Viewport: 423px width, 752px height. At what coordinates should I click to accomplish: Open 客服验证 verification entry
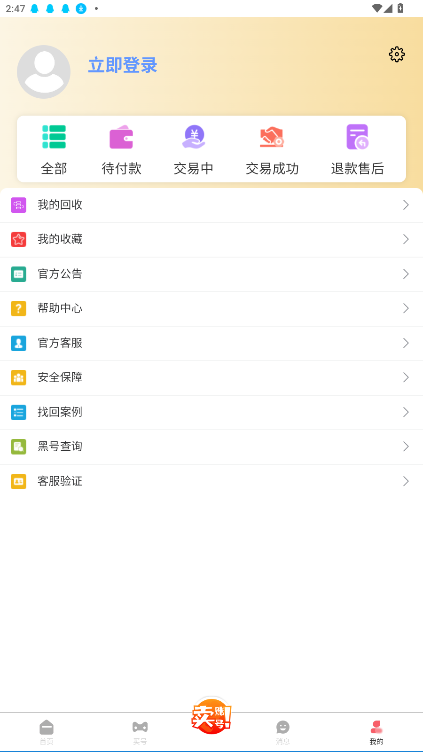212,481
